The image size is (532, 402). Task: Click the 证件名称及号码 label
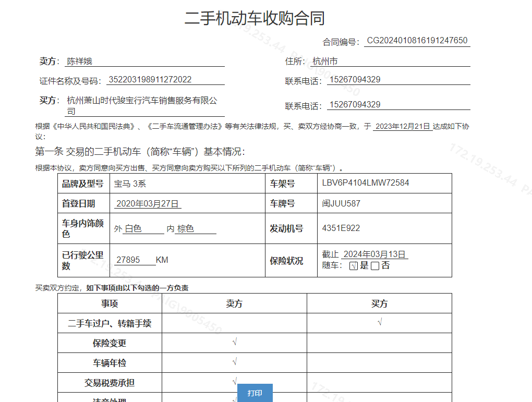pyautogui.click(x=70, y=81)
